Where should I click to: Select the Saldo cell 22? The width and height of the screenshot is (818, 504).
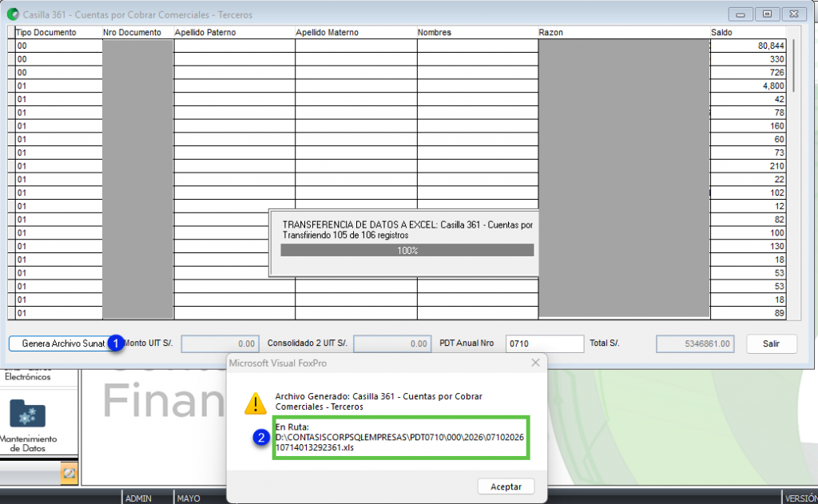(x=748, y=180)
